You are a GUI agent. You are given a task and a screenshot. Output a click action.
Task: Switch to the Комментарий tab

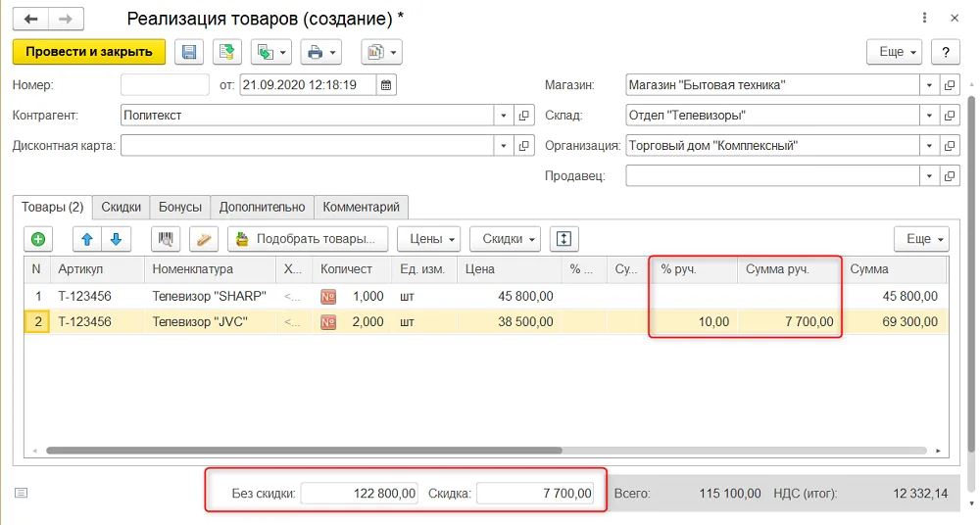point(361,207)
